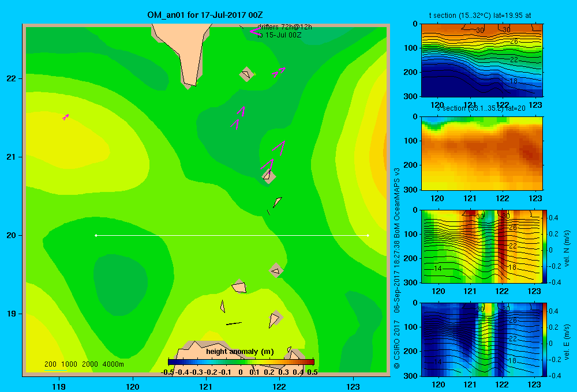The height and width of the screenshot is (392, 577).
Task: Click the dark green low-anomaly eddy near 120E 19.4N
Action: (x=121, y=284)
